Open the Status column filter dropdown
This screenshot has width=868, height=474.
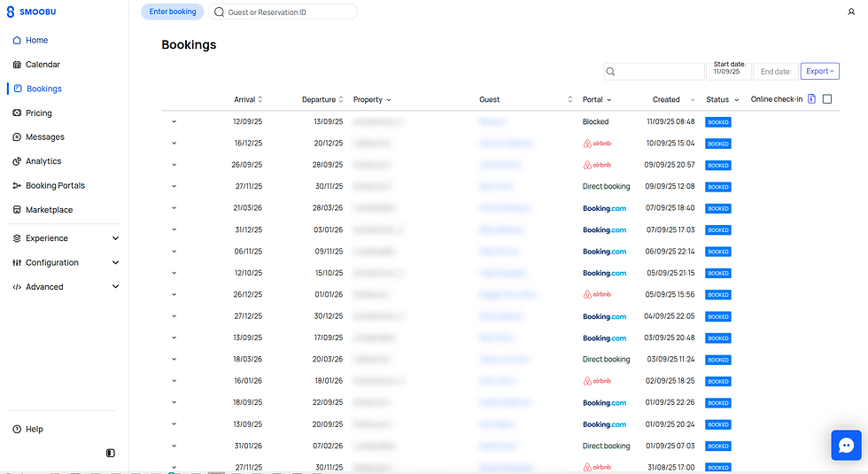pyautogui.click(x=736, y=100)
